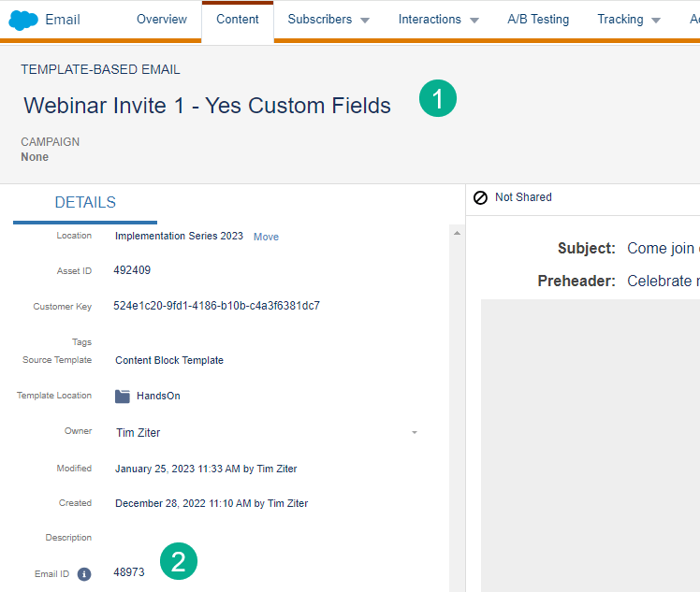The image size is (700, 592).
Task: Switch to the DETAILS tab
Action: tap(85, 203)
